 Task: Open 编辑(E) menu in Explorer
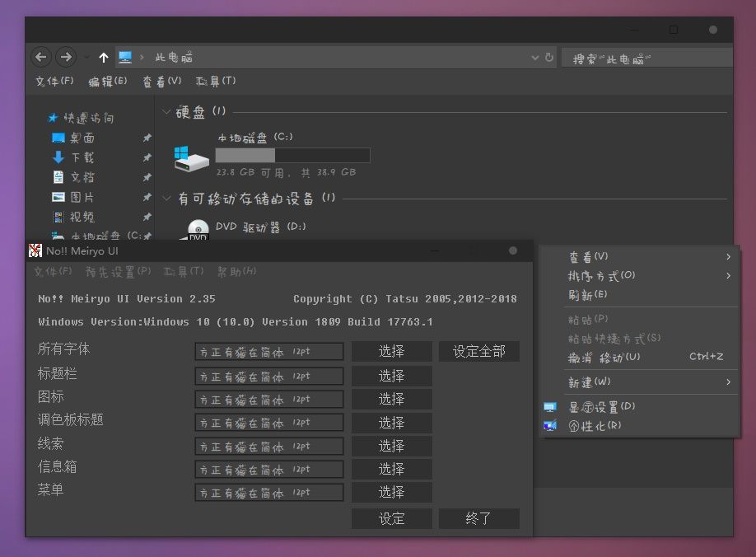108,81
